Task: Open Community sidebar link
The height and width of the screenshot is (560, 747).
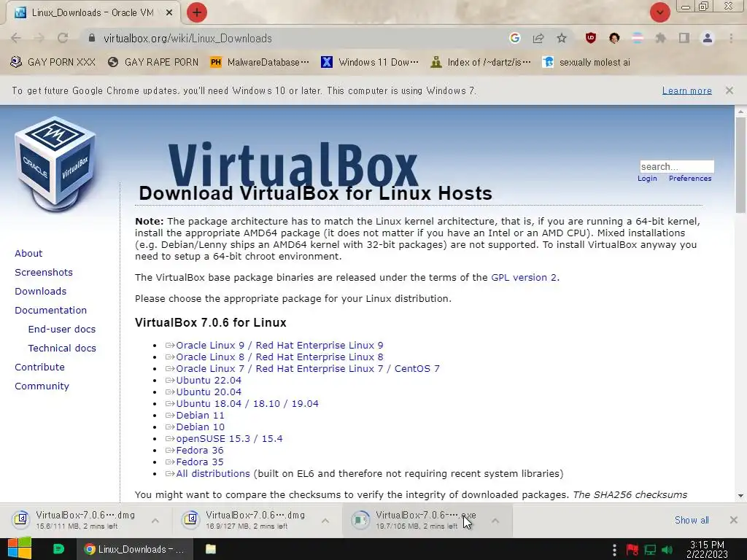Action: tap(42, 386)
